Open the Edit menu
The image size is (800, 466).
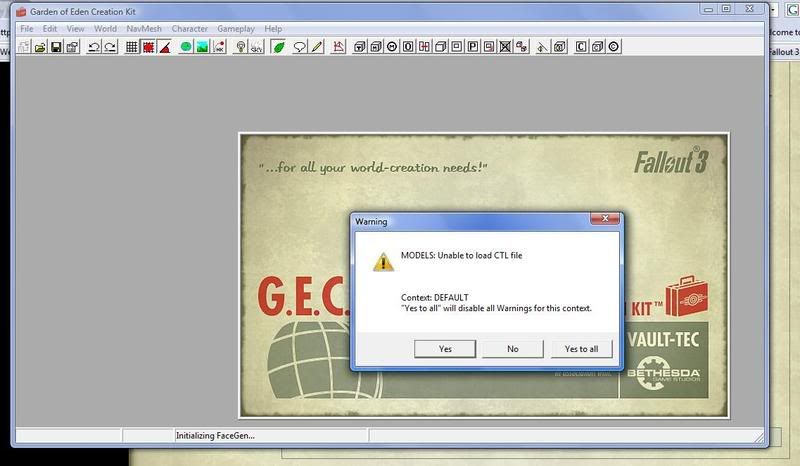(x=49, y=29)
